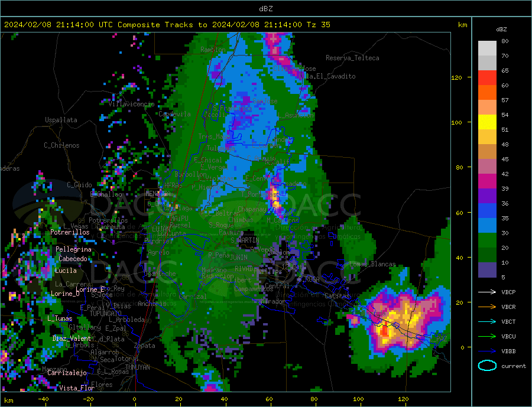Click the 'Cabecedo' map label

point(73,259)
